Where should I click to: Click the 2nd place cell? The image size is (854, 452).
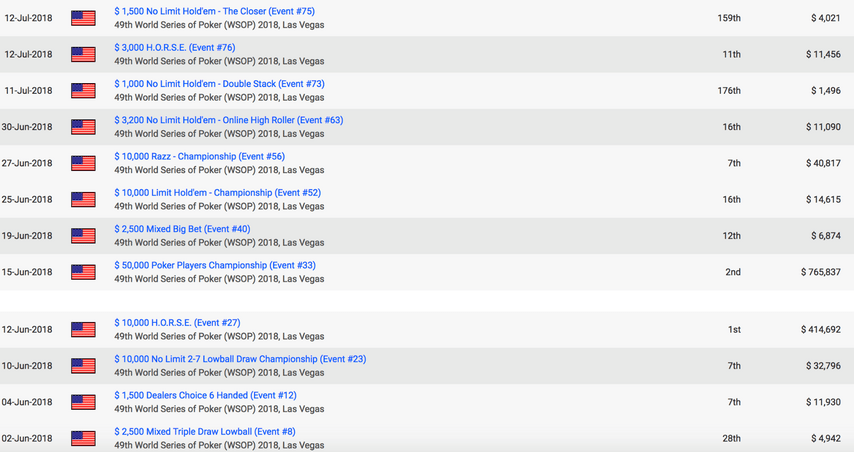[733, 272]
